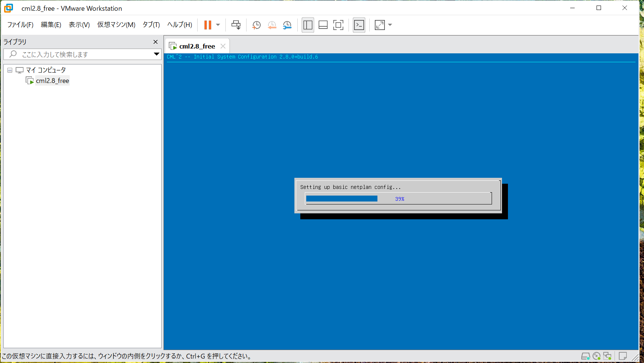Click the CD/DVD drive status icon
This screenshot has height=363, width=644.
click(597, 356)
